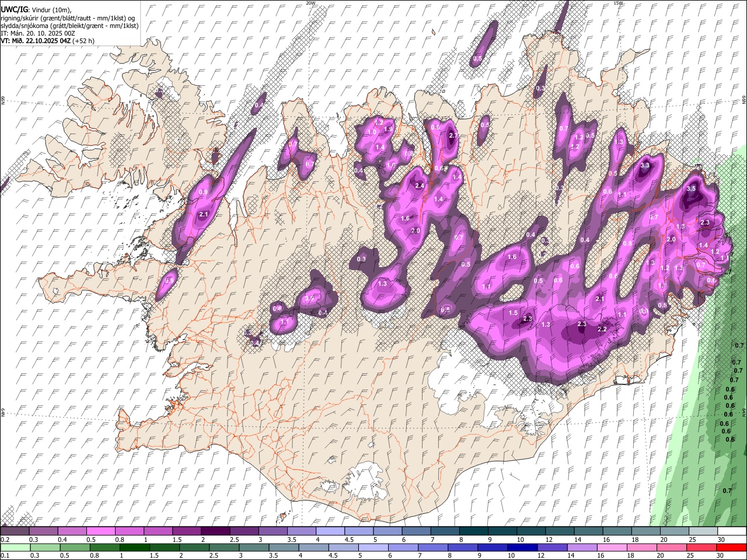Pick upper legend swatch labeled 0.2
Image resolution: width=747 pixels, height=560 pixels.
pos(15,531)
